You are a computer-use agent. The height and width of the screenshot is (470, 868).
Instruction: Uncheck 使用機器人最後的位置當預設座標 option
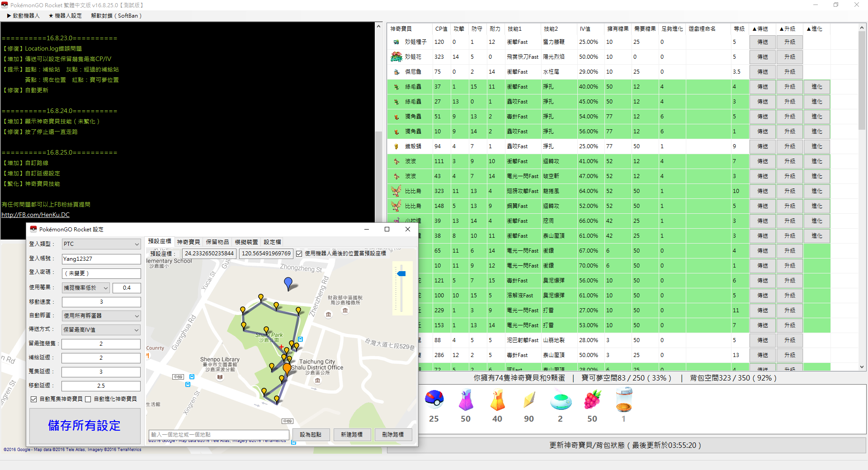coord(299,254)
